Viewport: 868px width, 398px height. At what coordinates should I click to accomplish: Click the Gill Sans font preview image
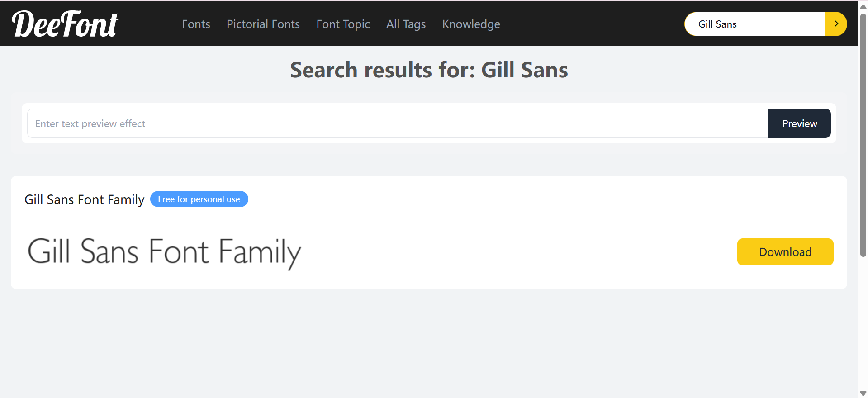[164, 252]
